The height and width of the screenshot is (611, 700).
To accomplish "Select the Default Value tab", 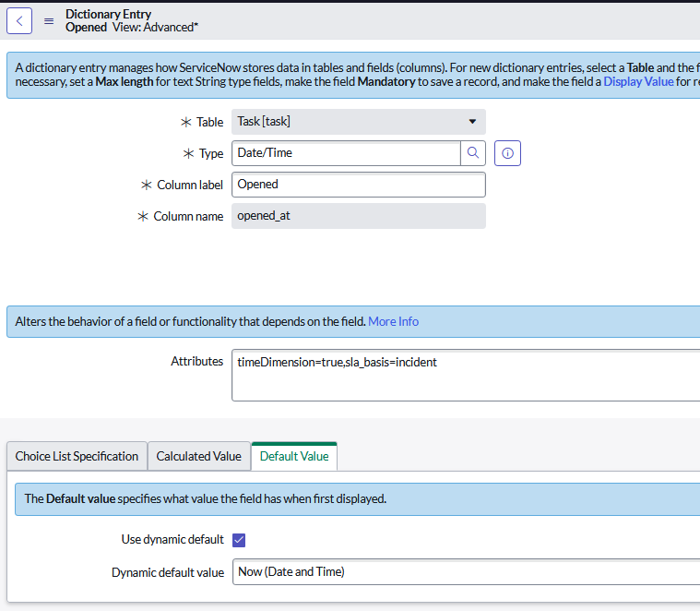I will (x=294, y=456).
